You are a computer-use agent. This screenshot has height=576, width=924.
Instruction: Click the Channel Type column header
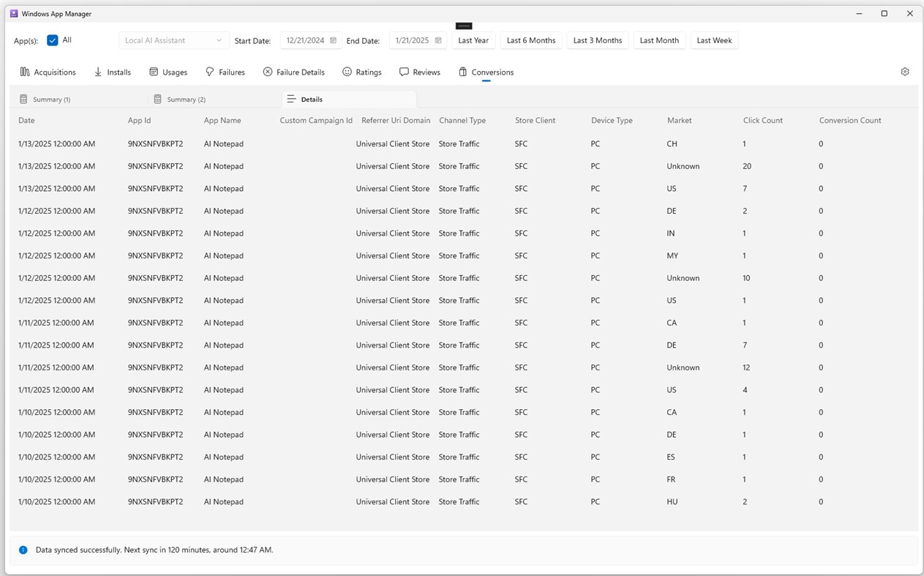coord(462,120)
